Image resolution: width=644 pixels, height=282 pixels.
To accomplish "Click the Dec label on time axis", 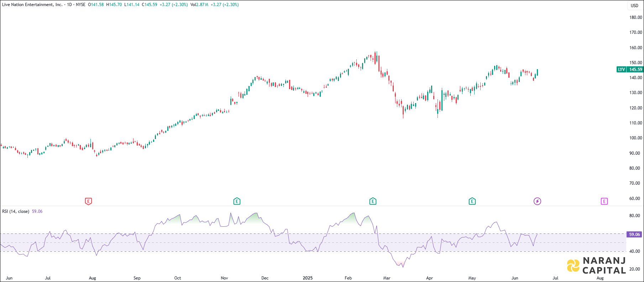I will click(x=265, y=278).
